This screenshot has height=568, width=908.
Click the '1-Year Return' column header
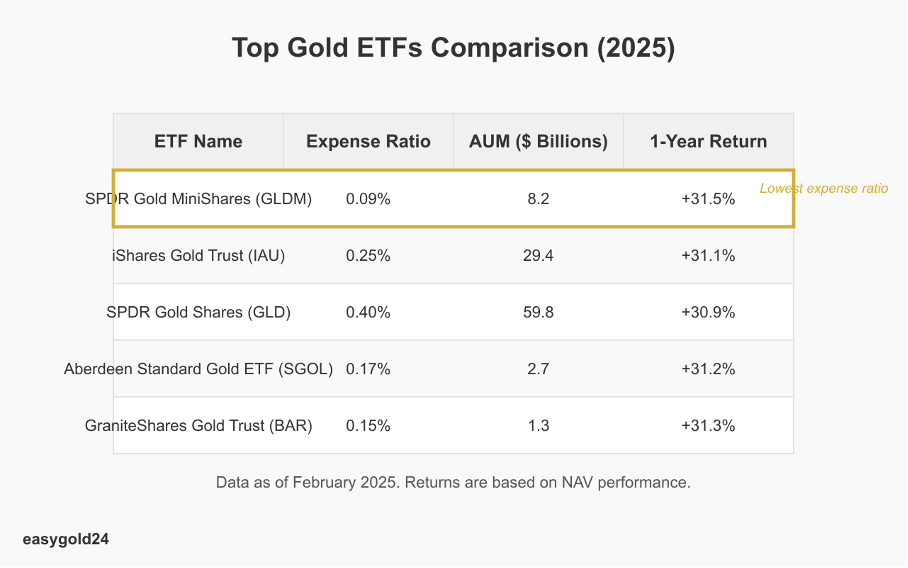pos(708,141)
